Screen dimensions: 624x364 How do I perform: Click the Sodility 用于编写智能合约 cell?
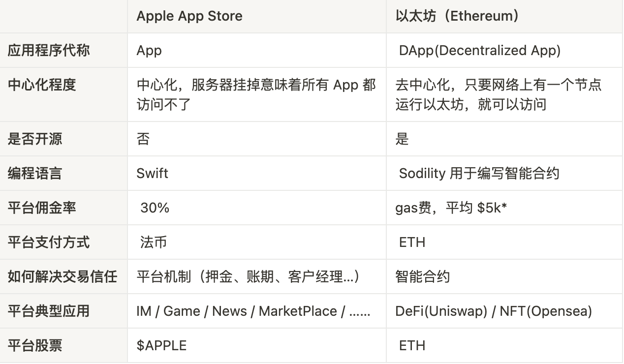pos(479,174)
